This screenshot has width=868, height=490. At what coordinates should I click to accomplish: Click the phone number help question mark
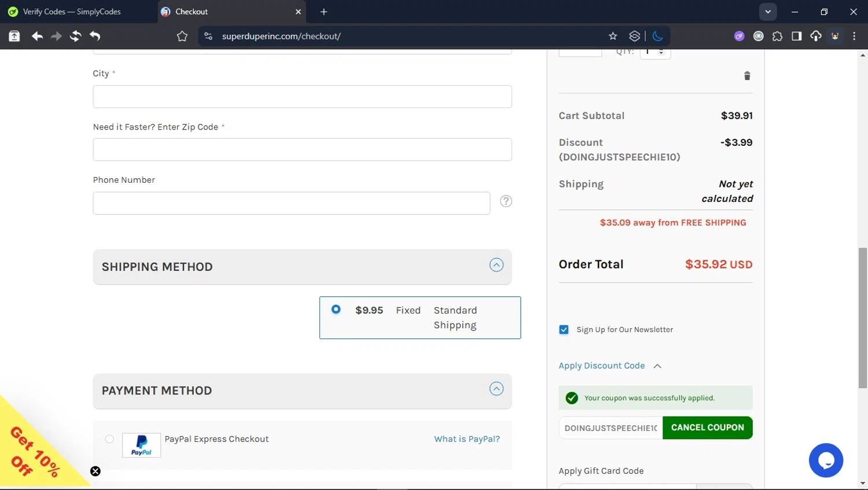point(506,201)
